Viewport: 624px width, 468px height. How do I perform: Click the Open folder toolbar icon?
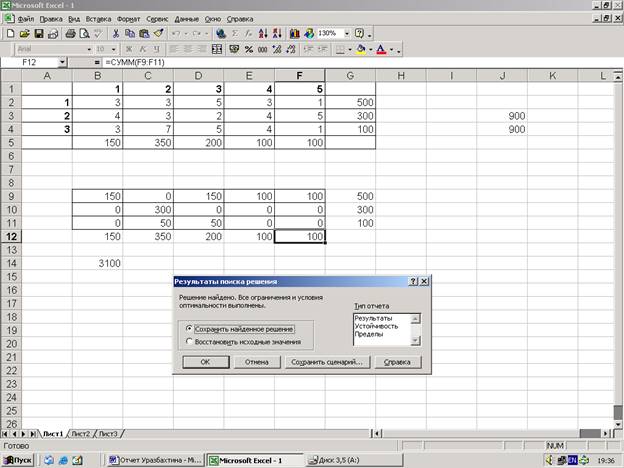pyautogui.click(x=25, y=33)
